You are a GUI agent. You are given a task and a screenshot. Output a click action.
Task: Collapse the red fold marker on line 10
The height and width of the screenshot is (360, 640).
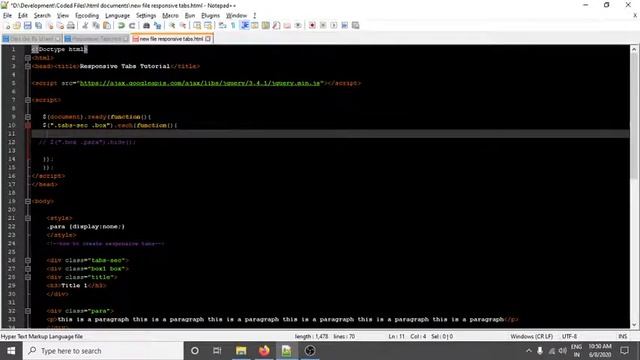point(28,125)
